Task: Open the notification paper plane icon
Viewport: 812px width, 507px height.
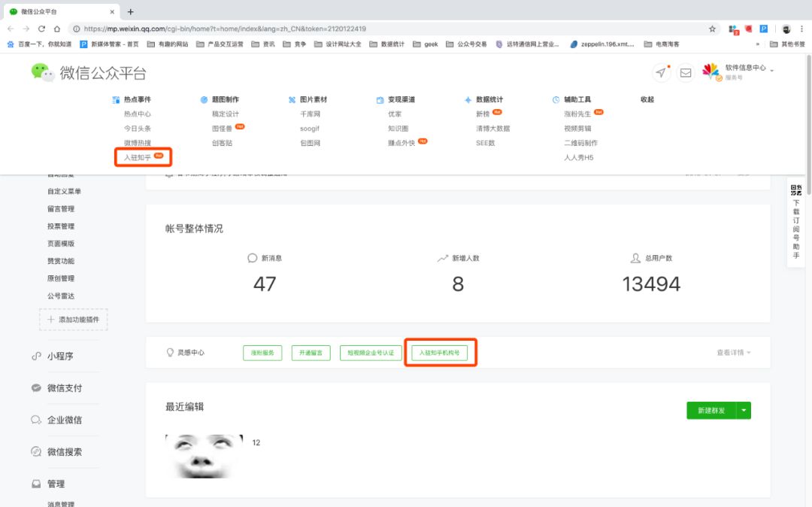Action: tap(661, 72)
